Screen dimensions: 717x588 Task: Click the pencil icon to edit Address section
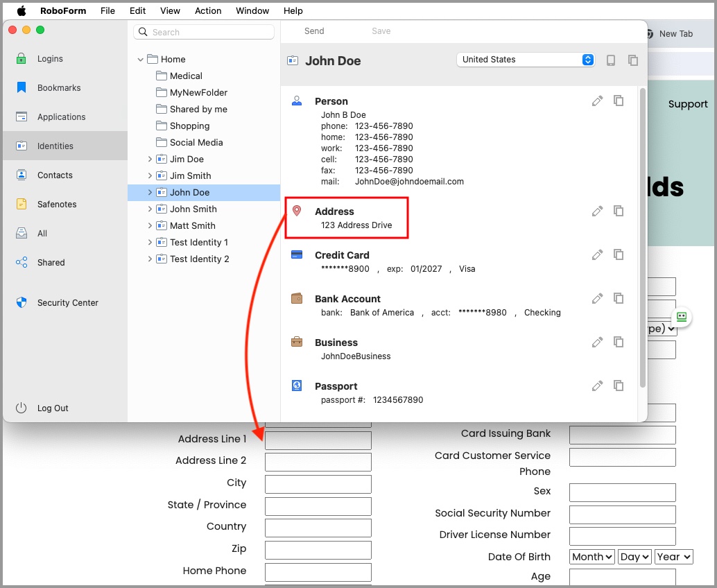(x=597, y=211)
